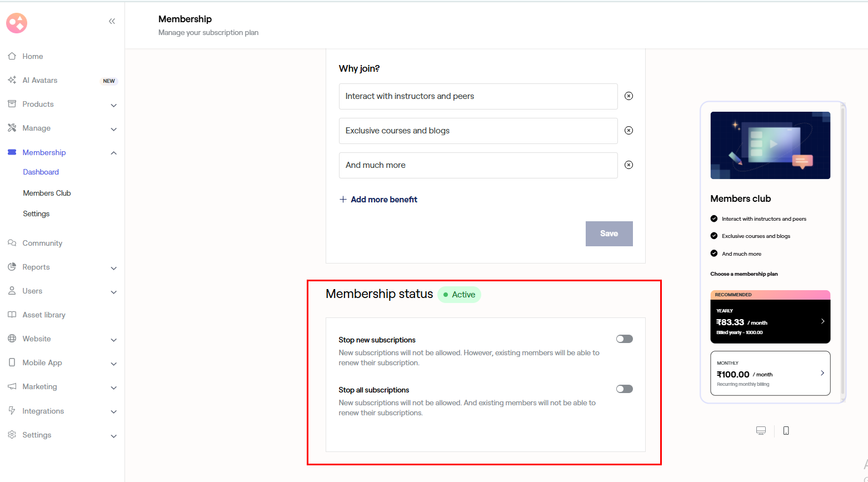Click the Home icon in sidebar
Image resolution: width=868 pixels, height=482 pixels.
pyautogui.click(x=12, y=56)
